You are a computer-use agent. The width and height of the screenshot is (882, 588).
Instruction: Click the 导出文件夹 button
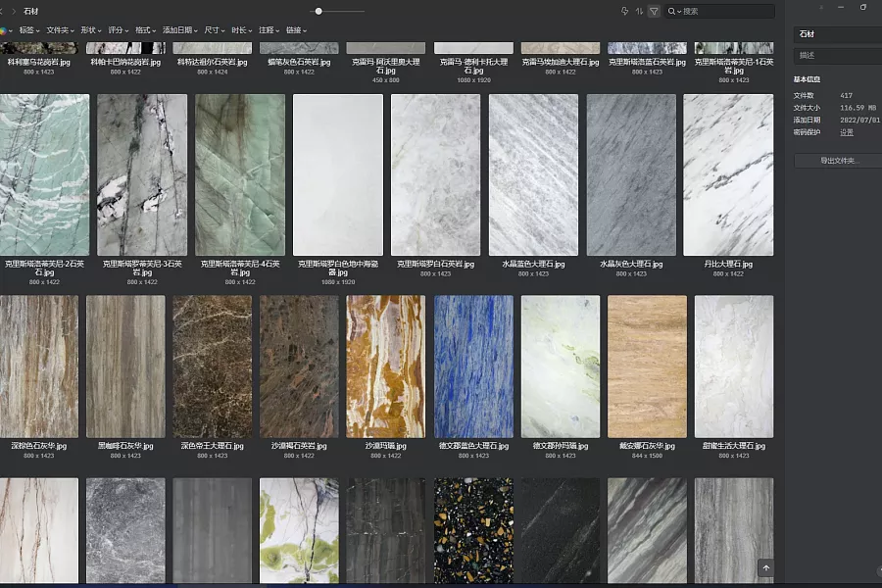(x=839, y=161)
